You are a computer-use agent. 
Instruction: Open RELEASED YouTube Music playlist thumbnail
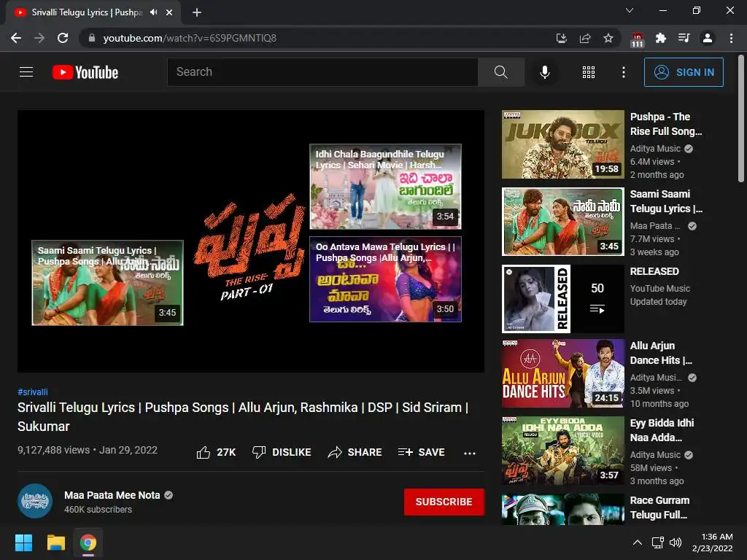tap(563, 299)
